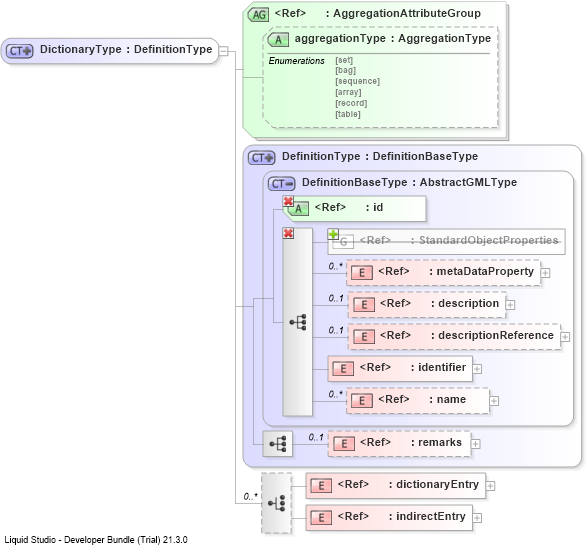The image size is (586, 545).
Task: Click the E icon of remarks
Action: pos(344,444)
